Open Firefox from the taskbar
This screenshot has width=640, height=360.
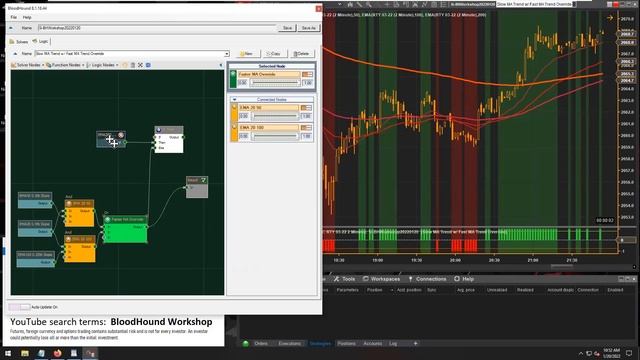58,353
